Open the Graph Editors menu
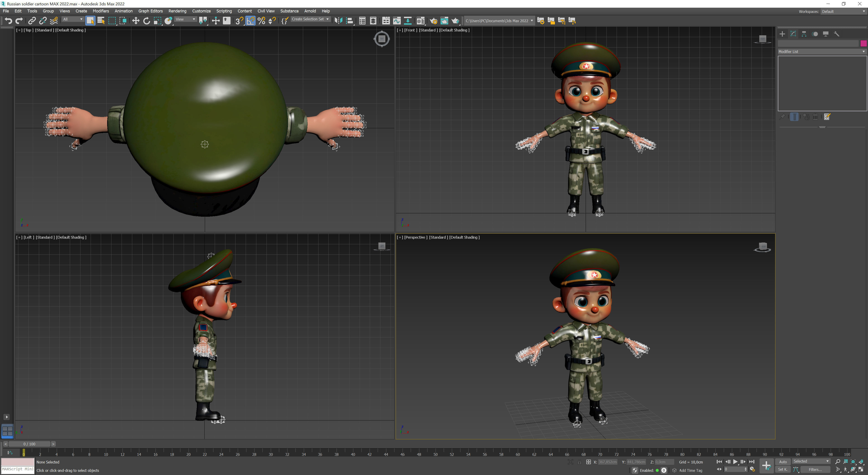The height and width of the screenshot is (475, 868). pos(150,11)
